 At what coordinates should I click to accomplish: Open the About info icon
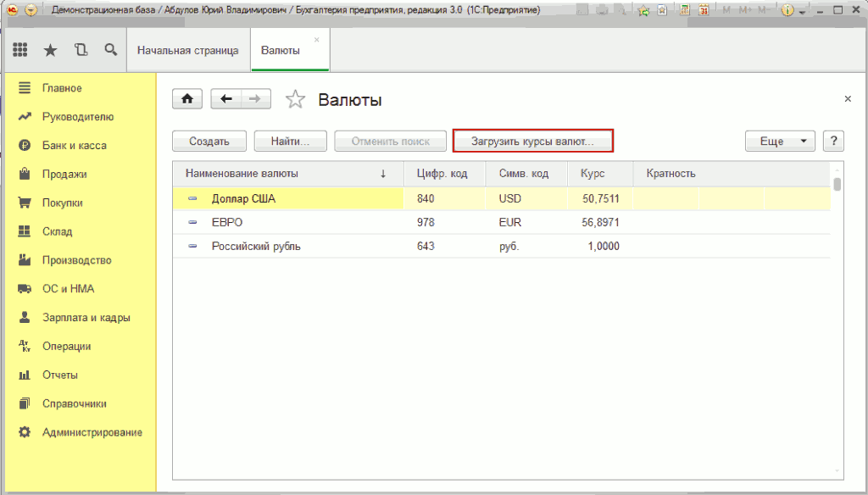pyautogui.click(x=787, y=10)
